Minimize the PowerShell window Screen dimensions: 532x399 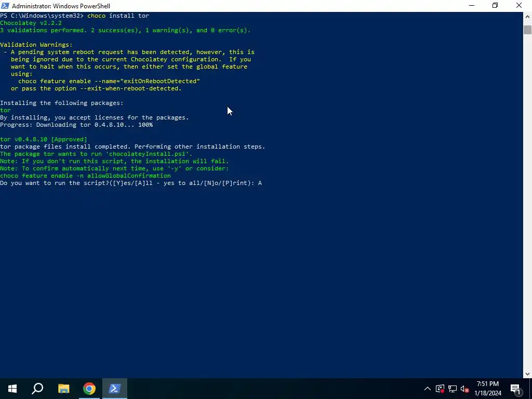(x=472, y=6)
